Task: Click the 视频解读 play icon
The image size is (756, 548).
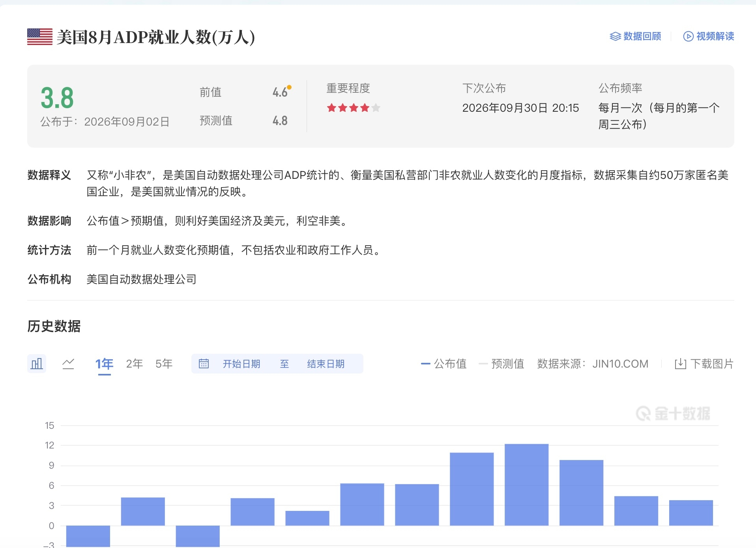Action: pos(688,36)
